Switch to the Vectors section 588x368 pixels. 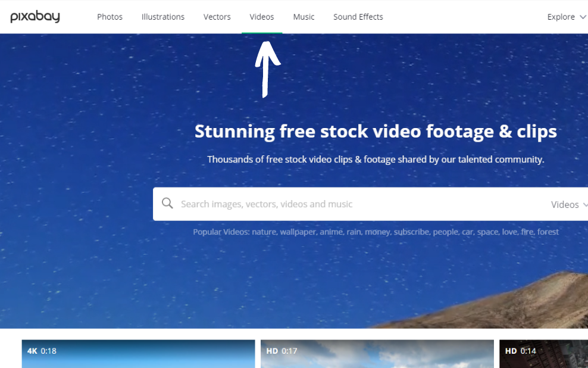pyautogui.click(x=217, y=17)
